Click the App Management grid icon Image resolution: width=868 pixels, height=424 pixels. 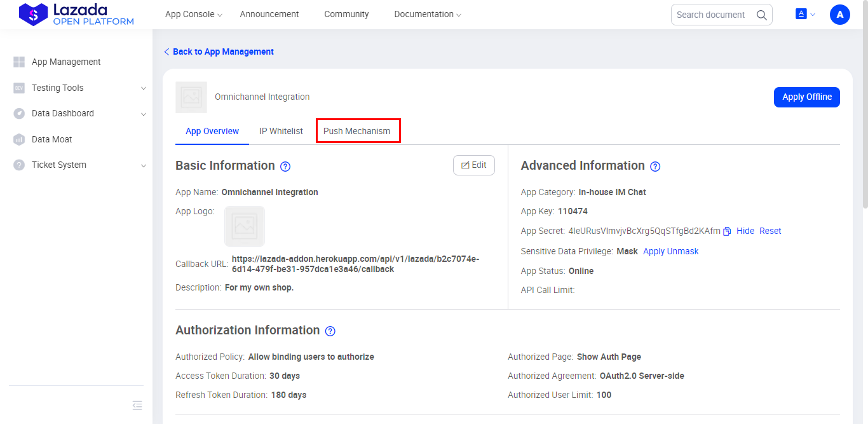point(19,62)
